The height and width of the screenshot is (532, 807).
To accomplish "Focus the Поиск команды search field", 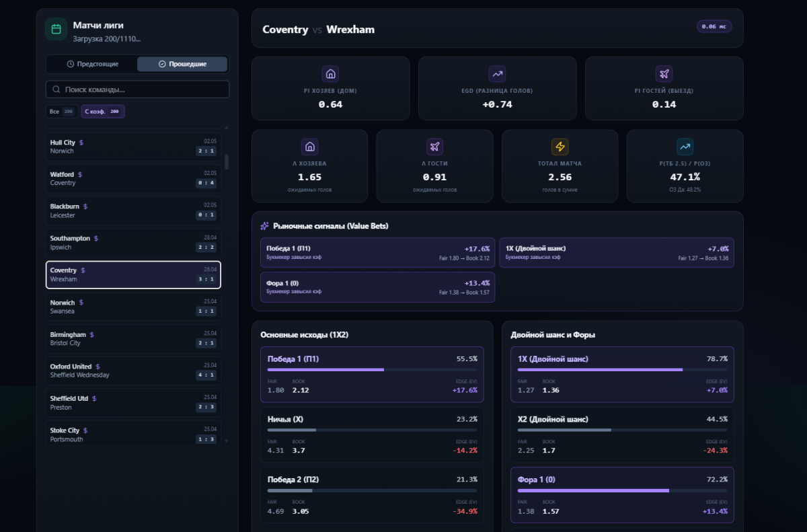I will point(137,89).
